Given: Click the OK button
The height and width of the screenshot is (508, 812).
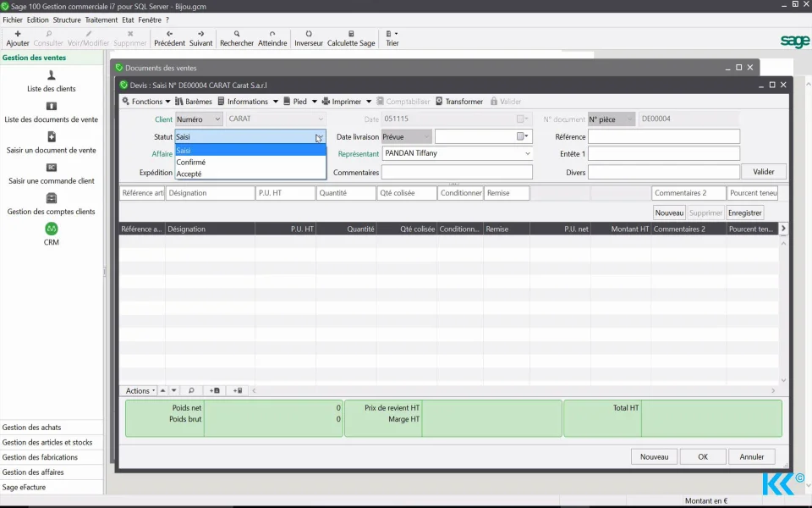Looking at the screenshot, I should click(703, 456).
